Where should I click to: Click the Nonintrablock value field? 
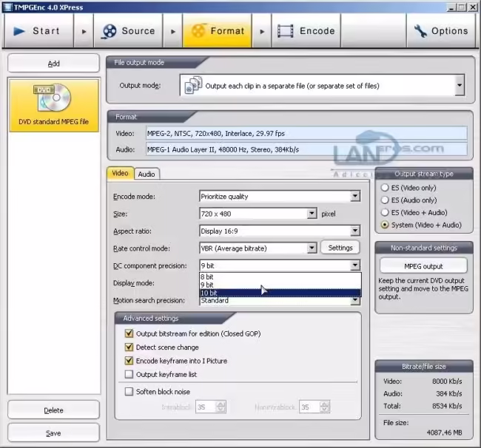[x=309, y=407]
